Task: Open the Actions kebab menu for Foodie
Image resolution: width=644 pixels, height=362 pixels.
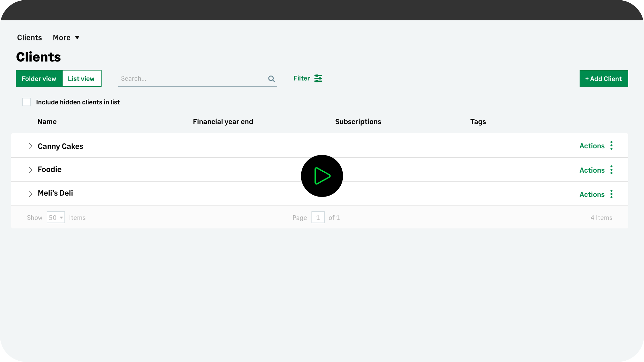Action: (611, 170)
